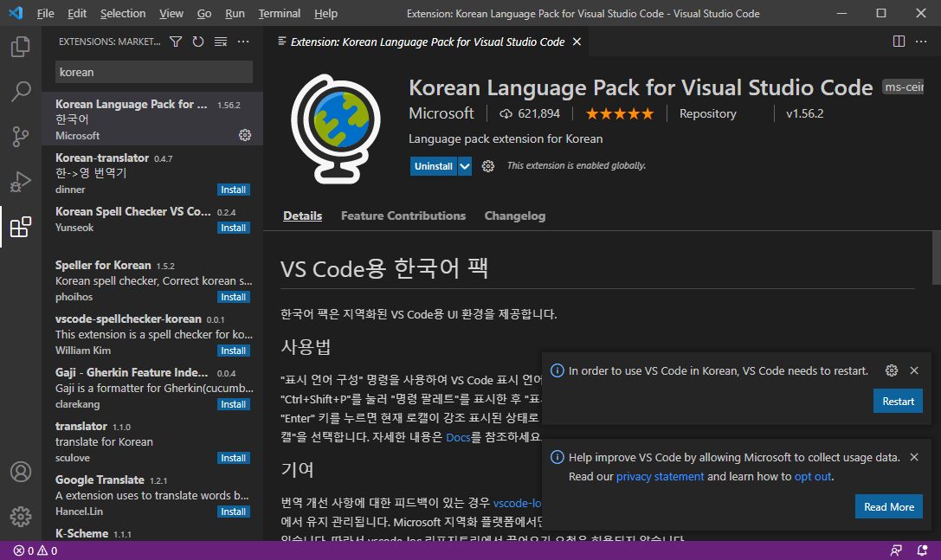The height and width of the screenshot is (560, 941).
Task: Open the Source Control view
Action: [x=21, y=136]
